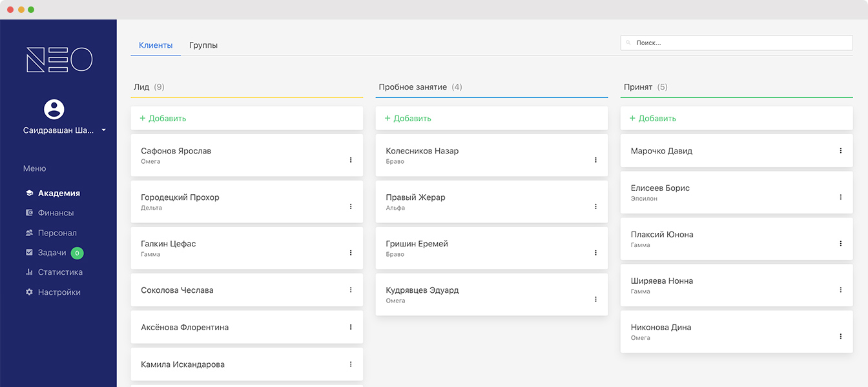Open the Академия menu section
868x387 pixels.
58,193
